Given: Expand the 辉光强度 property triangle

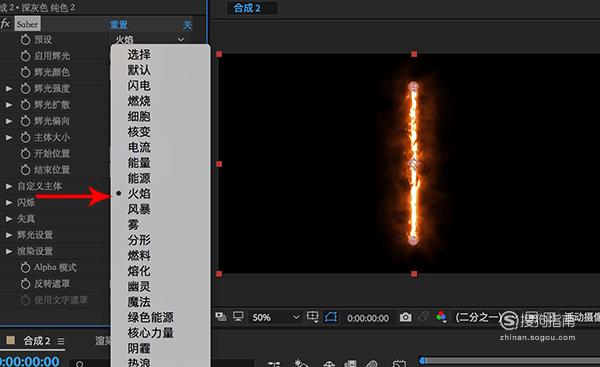Looking at the screenshot, I should pos(9,88).
